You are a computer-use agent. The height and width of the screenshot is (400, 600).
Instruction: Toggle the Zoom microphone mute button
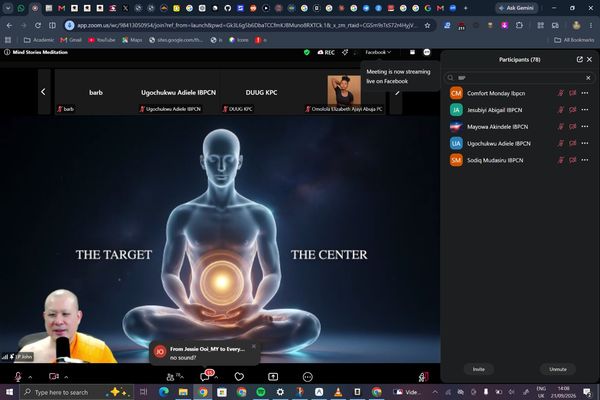coord(18,377)
